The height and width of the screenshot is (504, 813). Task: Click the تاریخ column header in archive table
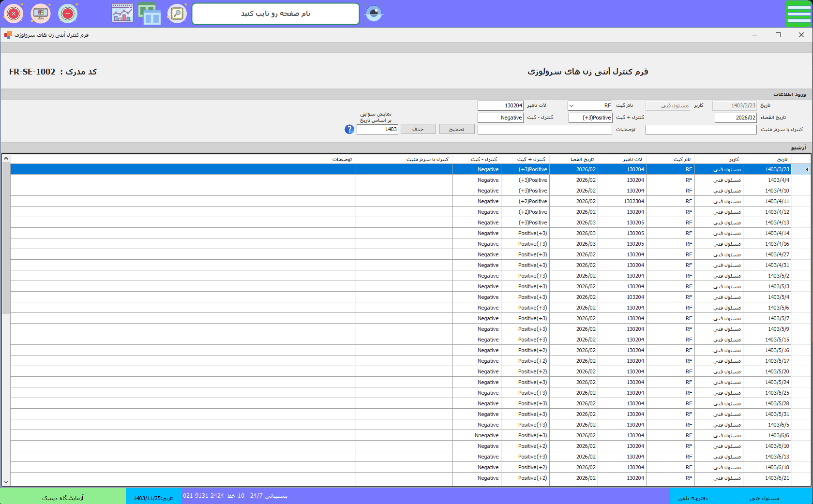[782, 159]
